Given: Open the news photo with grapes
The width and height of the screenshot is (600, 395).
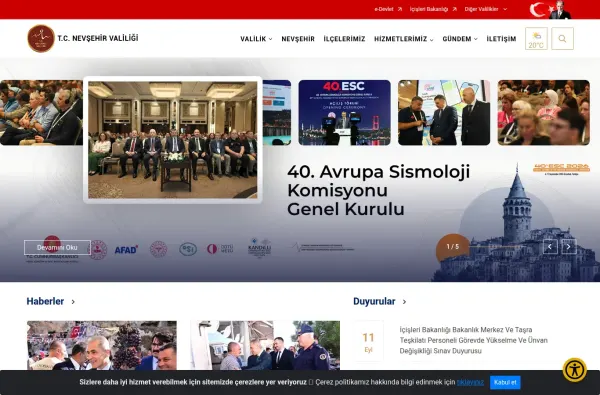Looking at the screenshot, I should 102,346.
